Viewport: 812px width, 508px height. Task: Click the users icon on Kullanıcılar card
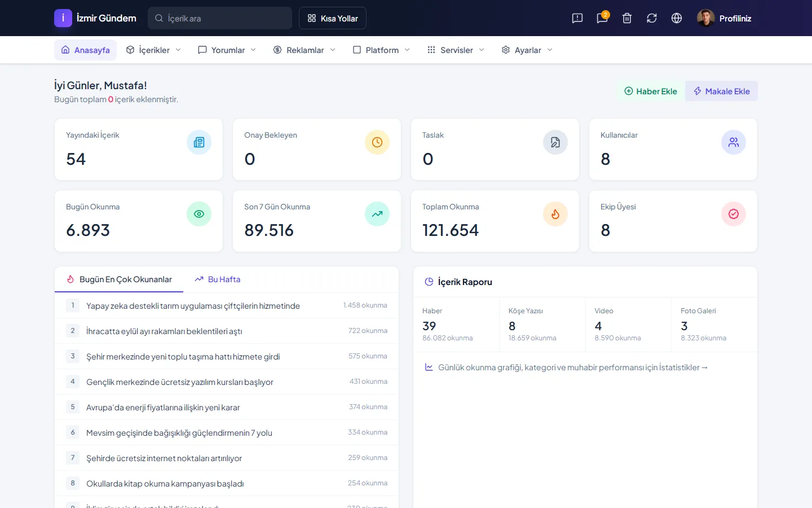click(x=734, y=142)
